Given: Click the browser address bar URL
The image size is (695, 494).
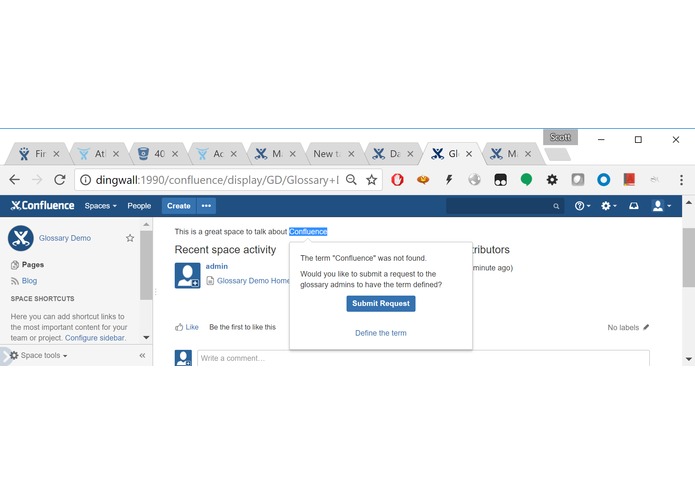Looking at the screenshot, I should click(x=217, y=179).
